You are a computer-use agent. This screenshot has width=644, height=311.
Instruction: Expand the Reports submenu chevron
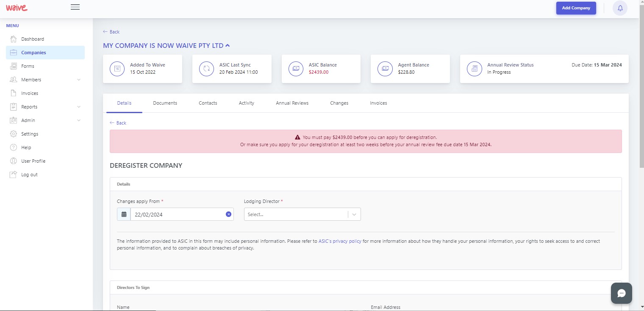[79, 107]
